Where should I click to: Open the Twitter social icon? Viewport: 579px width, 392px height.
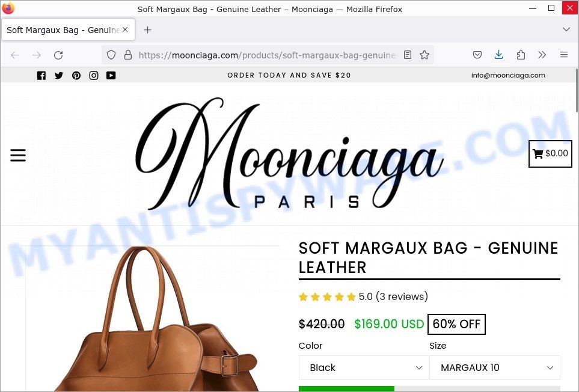click(59, 75)
